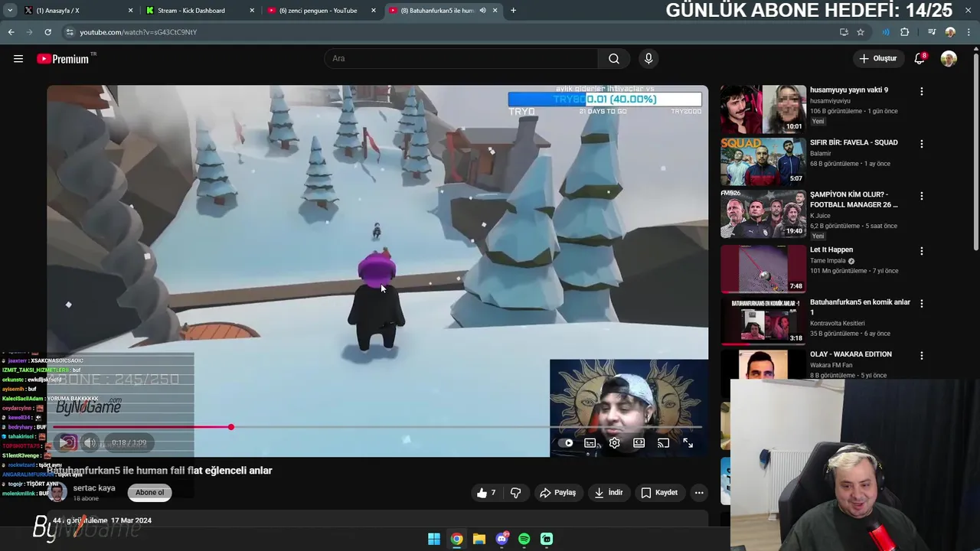Click the Yeni badge under husamyuyuyu video
This screenshot has width=980, height=551.
(818, 122)
